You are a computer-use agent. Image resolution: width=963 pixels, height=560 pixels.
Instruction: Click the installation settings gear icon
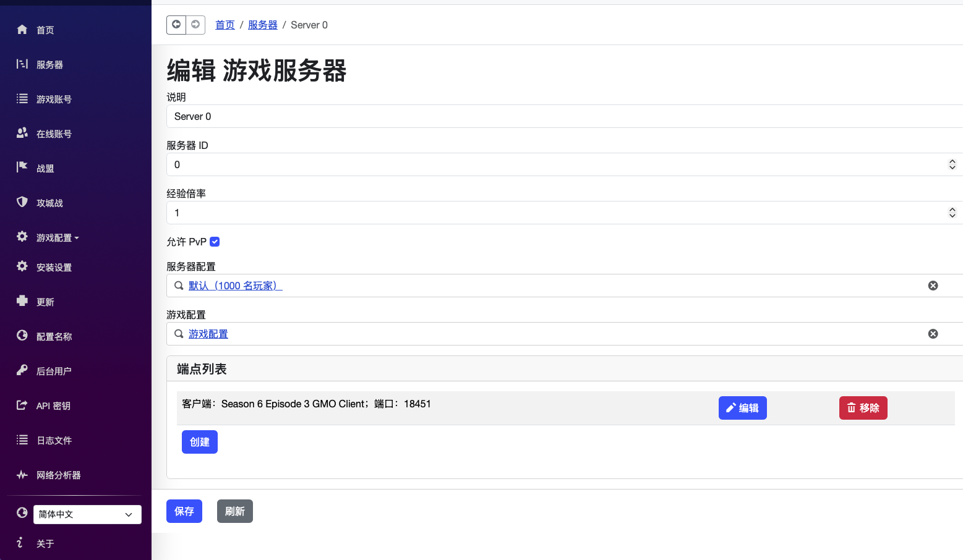[x=22, y=266]
